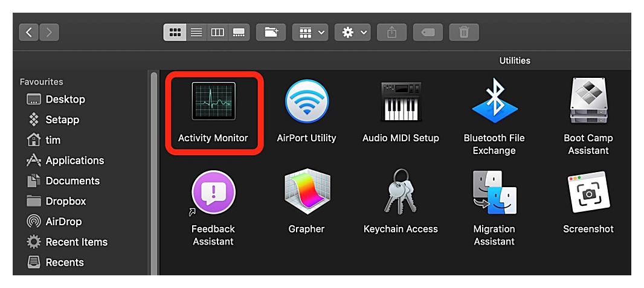The width and height of the screenshot is (644, 288).
Task: Select Desktop in the sidebar
Action: [x=56, y=99]
